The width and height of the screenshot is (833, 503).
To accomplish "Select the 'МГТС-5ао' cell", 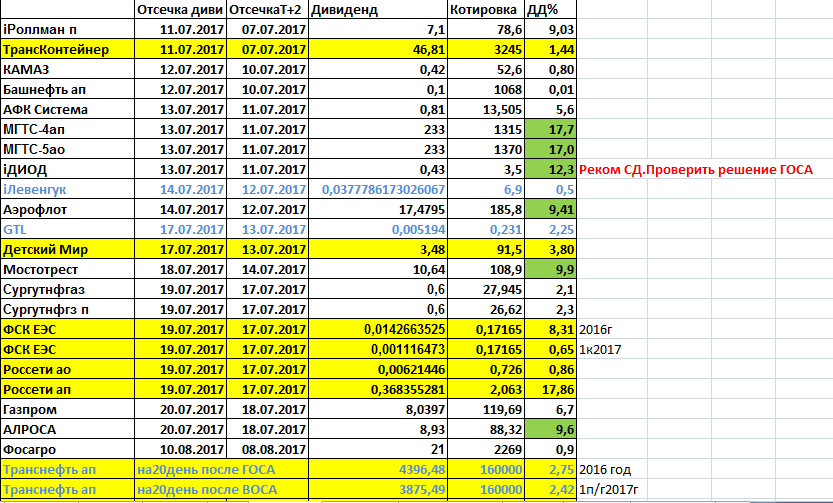I will 67,149.
